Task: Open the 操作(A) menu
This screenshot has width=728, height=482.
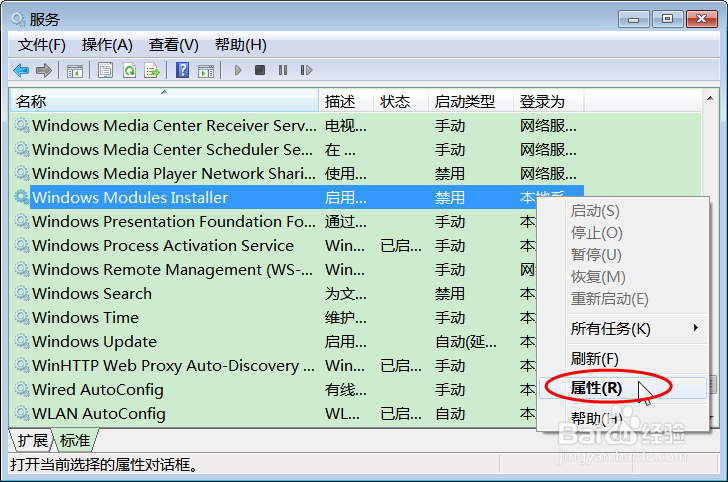Action: click(107, 45)
